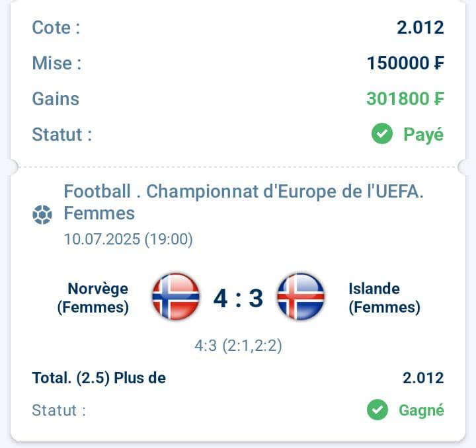This screenshot has height=448, width=476.
Task: Click the 150000 mise amount
Action: [x=405, y=63]
